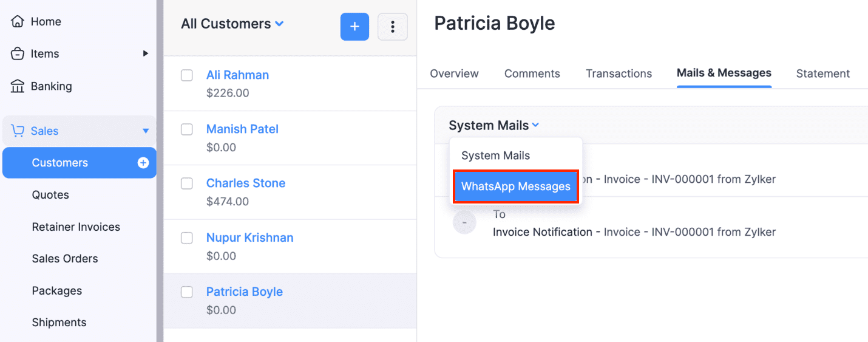
Task: Expand the All Customers filter dropdown
Action: 279,24
